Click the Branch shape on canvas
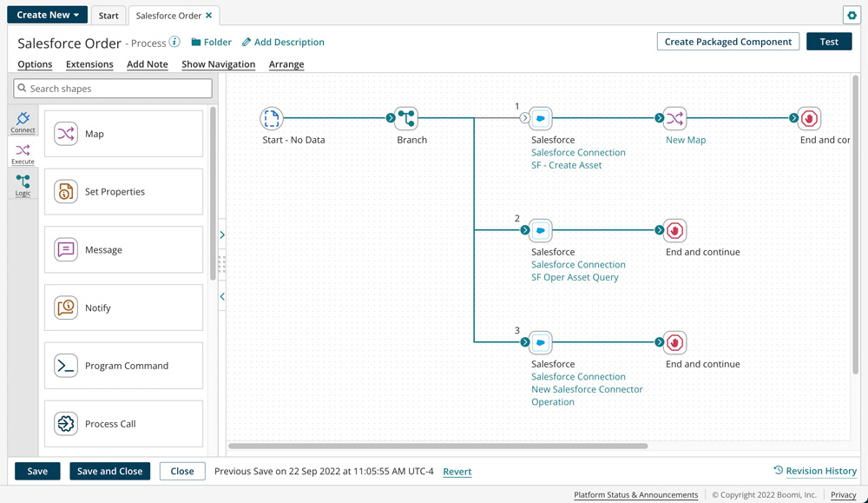 tap(405, 118)
